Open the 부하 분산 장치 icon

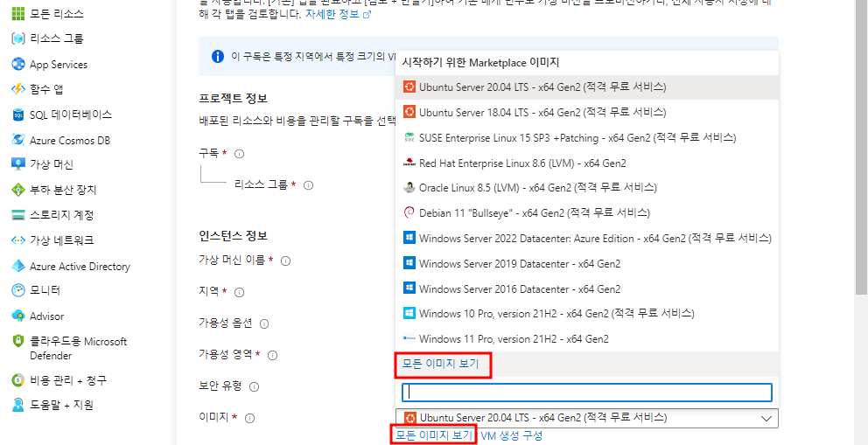coord(18,191)
